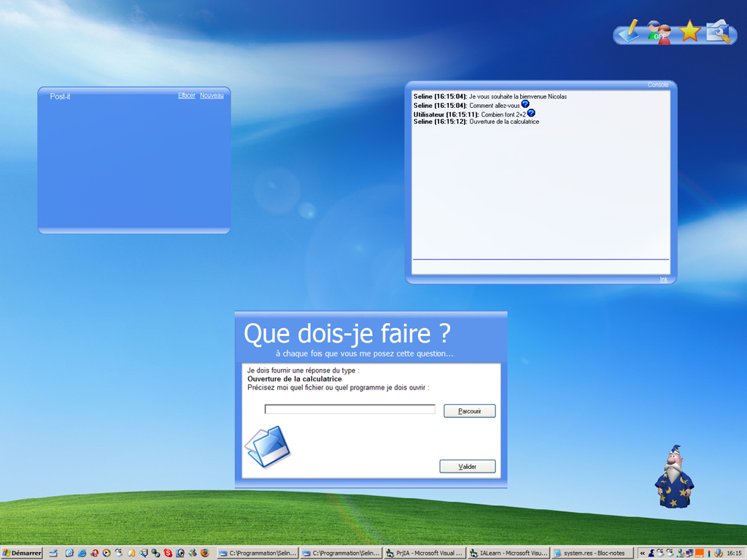Image resolution: width=747 pixels, height=560 pixels.
Task: Click help icon after 'Combien font 2+2'
Action: point(531,113)
